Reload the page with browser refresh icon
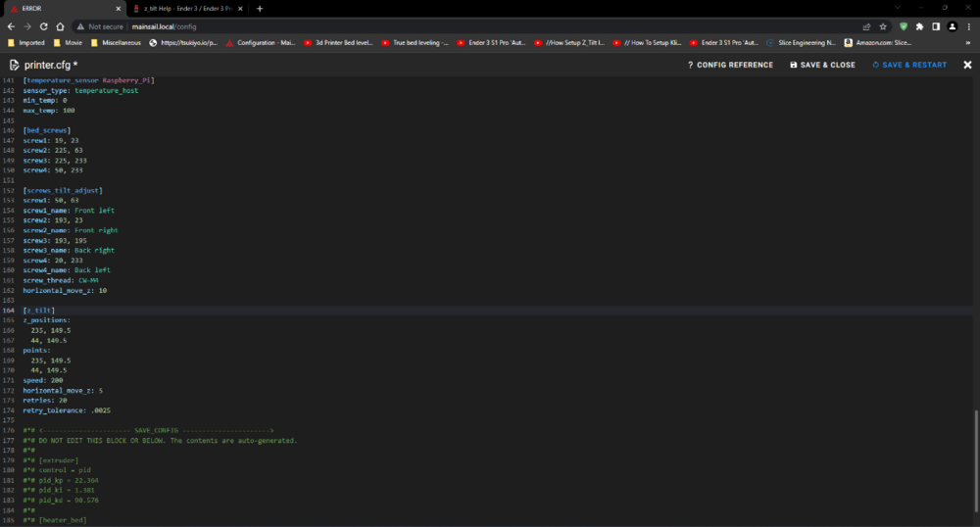The width and height of the screenshot is (980, 527). 43,26
